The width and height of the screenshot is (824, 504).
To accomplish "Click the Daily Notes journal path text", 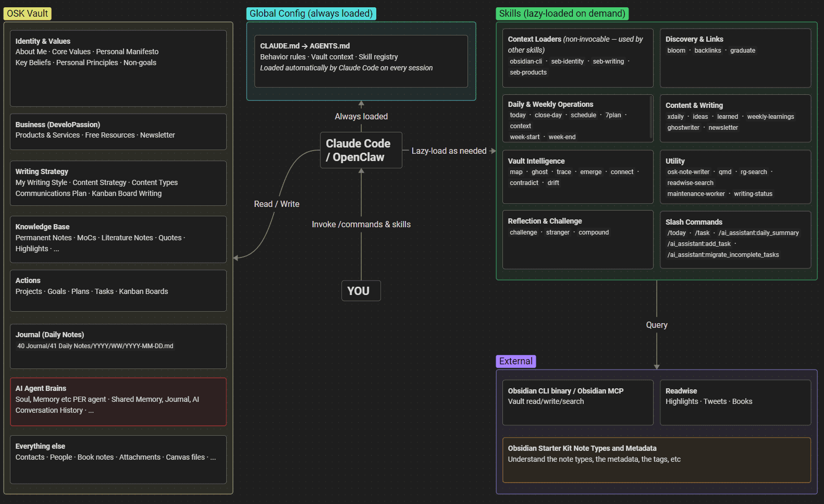I will pos(95,346).
